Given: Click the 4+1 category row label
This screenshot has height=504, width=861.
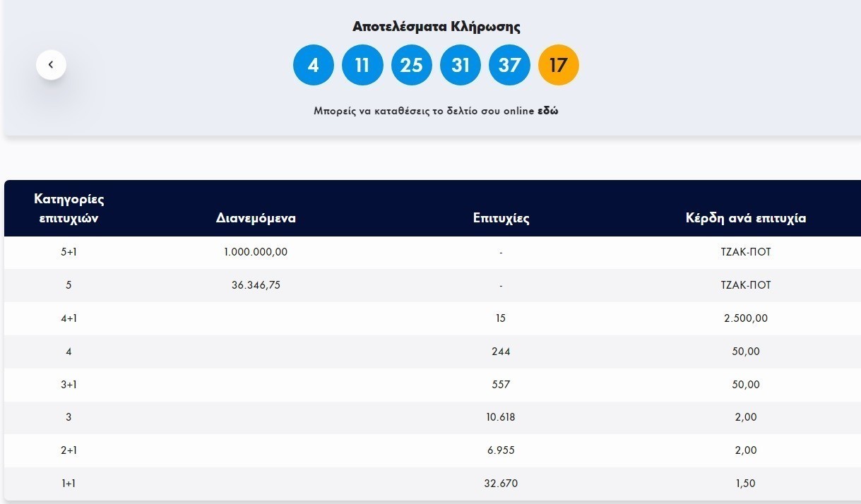Looking at the screenshot, I should (x=69, y=318).
